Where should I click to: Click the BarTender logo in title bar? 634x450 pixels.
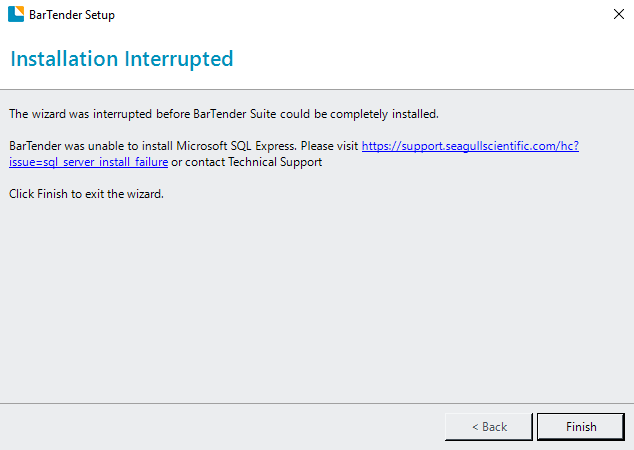(x=16, y=15)
